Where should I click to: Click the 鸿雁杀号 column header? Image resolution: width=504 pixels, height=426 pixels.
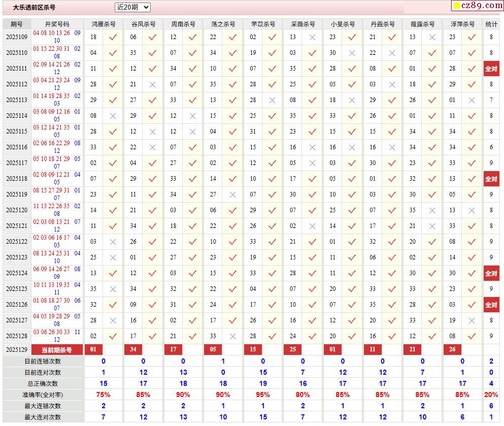[x=104, y=24]
